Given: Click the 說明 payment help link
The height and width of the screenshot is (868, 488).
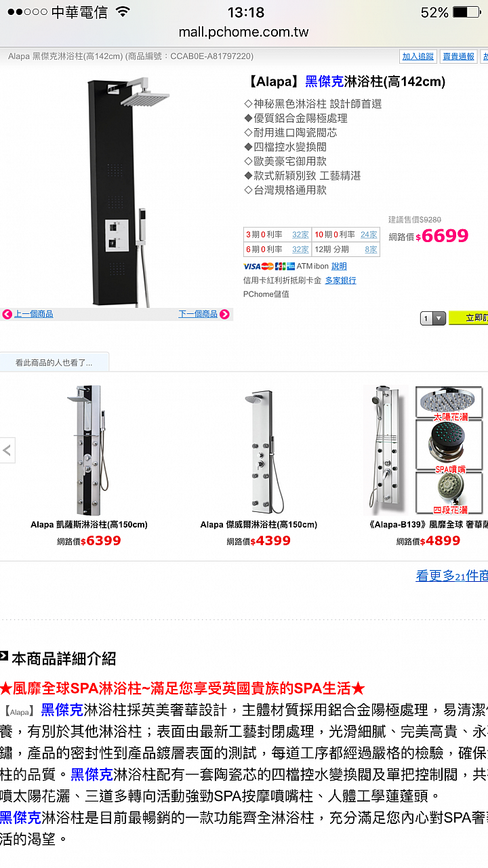Looking at the screenshot, I should point(339,267).
